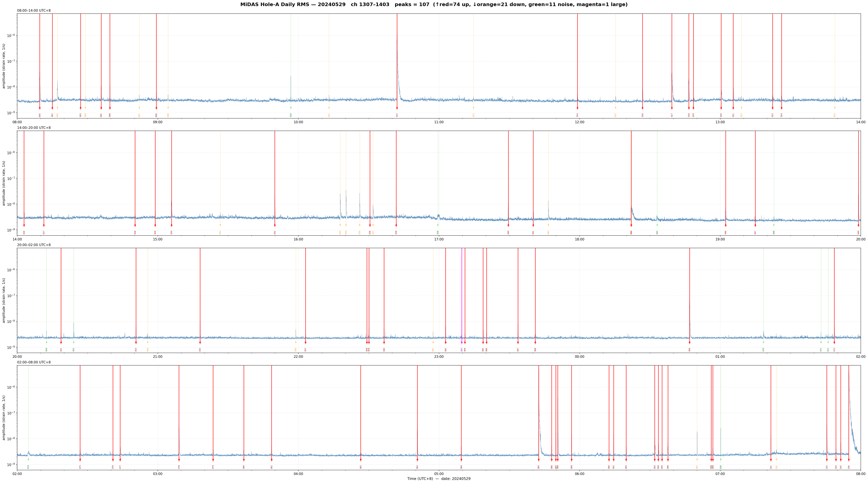Viewport: 868px width, 483px height.
Task: Select the 19:00 time tick label
Action: click(720, 239)
